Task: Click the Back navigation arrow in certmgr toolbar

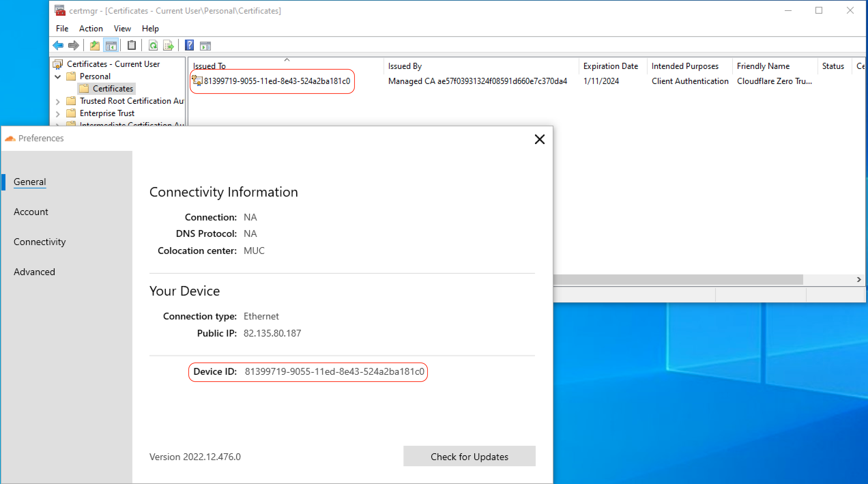Action: pos(58,45)
